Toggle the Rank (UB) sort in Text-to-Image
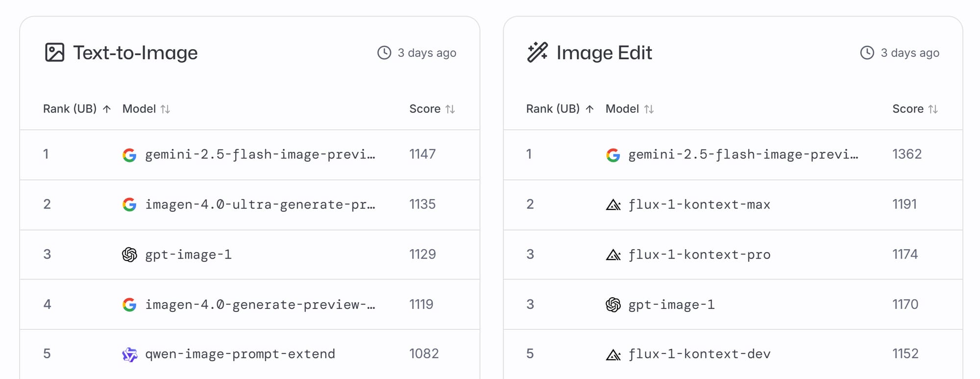The width and height of the screenshot is (980, 379). pyautogui.click(x=77, y=109)
